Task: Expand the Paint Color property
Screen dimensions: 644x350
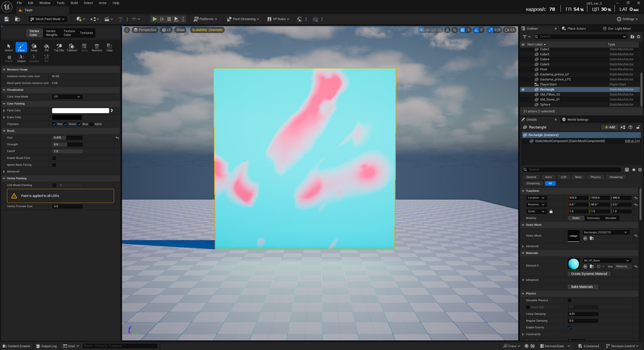Action: pyautogui.click(x=4, y=110)
